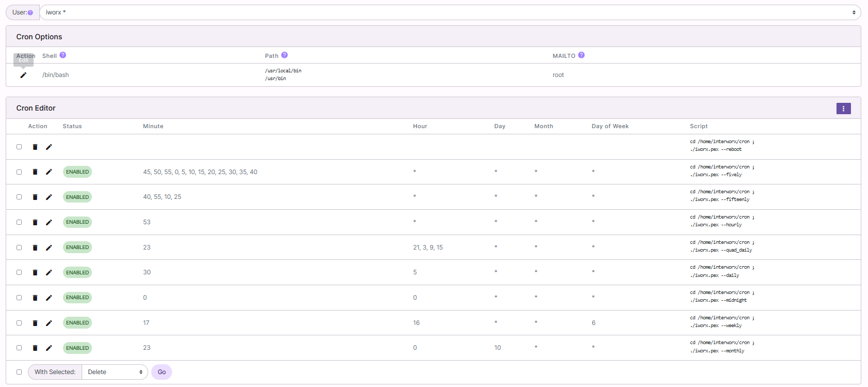Edit the --hourly cron job
The width and height of the screenshot is (868, 387).
49,222
